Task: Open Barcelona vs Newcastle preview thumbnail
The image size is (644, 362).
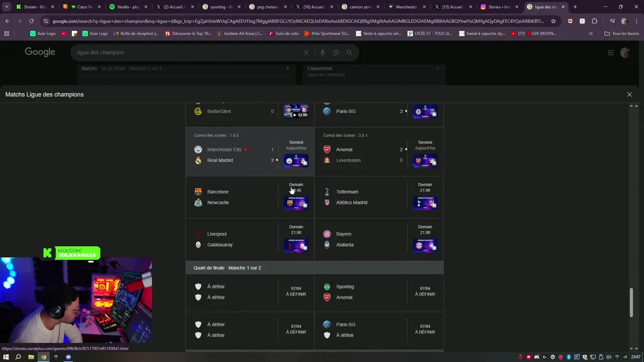Action: pos(296,203)
